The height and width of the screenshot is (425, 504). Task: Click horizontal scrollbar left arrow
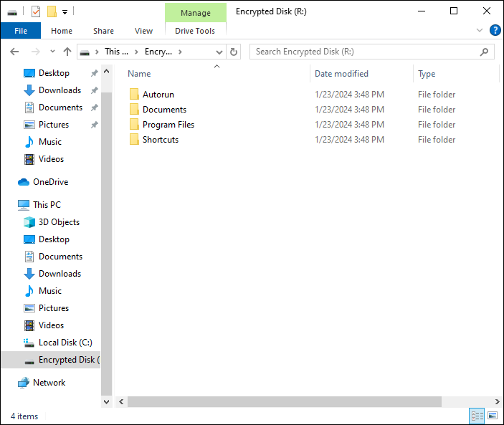coord(121,401)
